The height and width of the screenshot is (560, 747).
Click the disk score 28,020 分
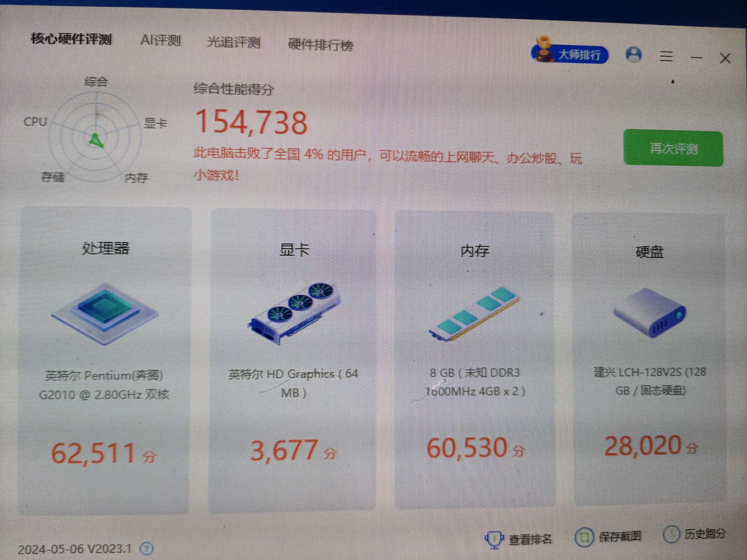tap(651, 446)
